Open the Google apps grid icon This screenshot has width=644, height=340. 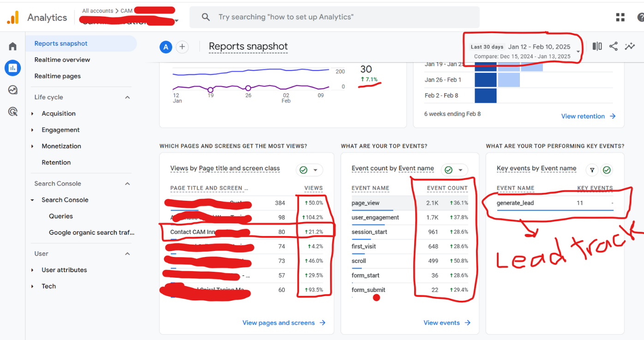pos(620,17)
